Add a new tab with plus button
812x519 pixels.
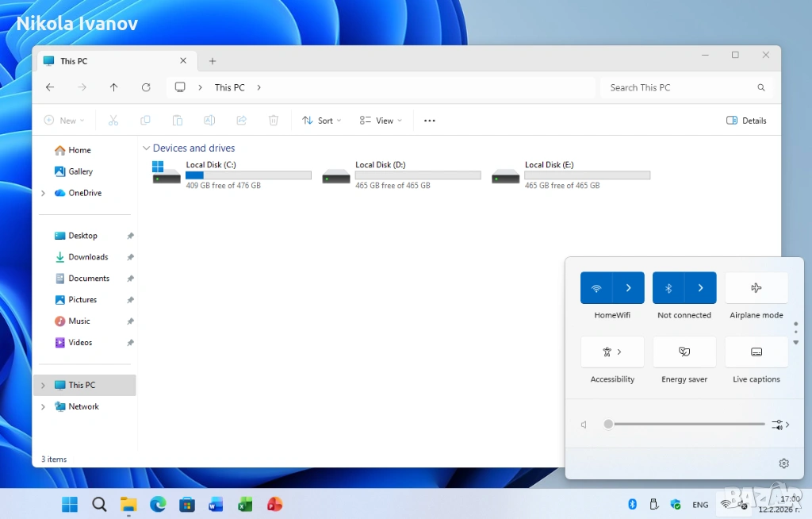pyautogui.click(x=213, y=61)
